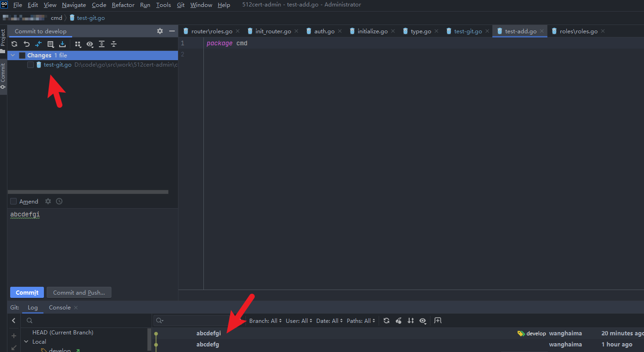This screenshot has height=352, width=644.
Task: Open the Git menu
Action: [181, 5]
